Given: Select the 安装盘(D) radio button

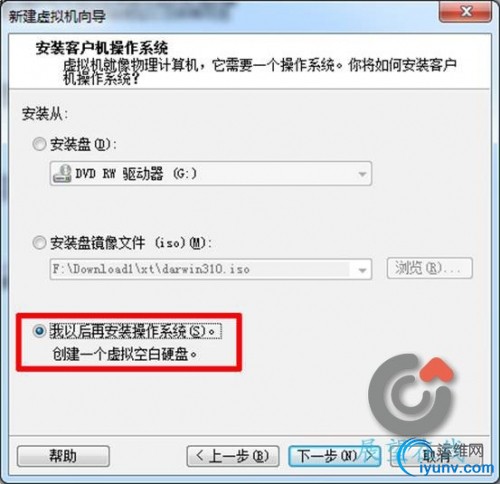Looking at the screenshot, I should (x=39, y=144).
